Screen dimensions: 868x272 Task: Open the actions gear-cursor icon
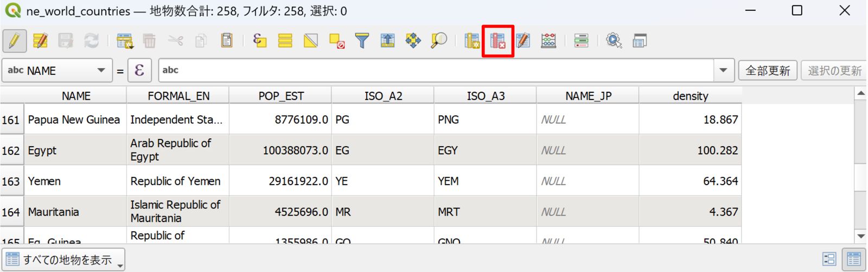(x=614, y=41)
